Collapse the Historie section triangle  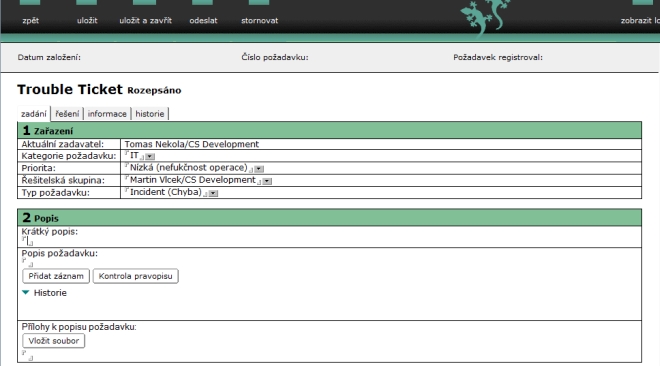point(26,292)
